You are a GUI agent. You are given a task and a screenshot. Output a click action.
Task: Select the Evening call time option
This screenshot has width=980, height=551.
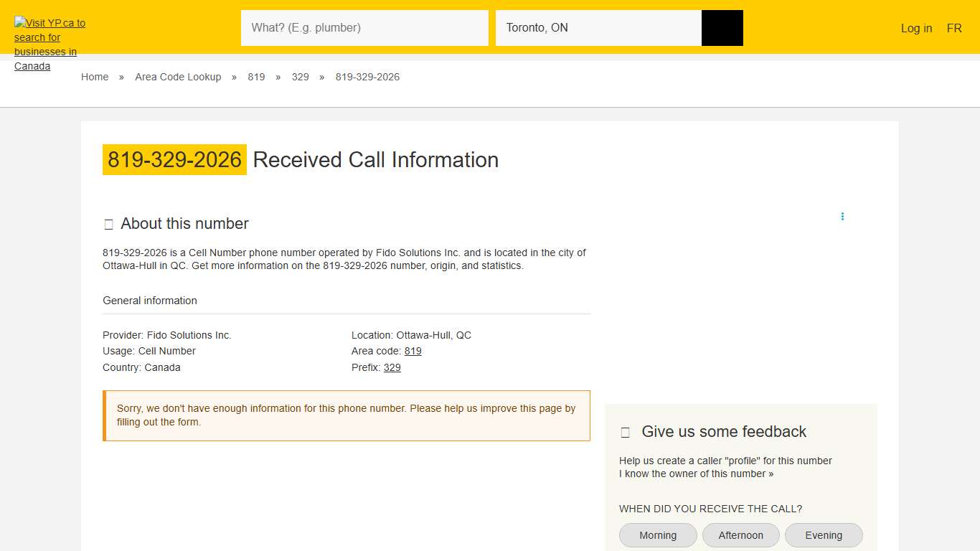[824, 534]
